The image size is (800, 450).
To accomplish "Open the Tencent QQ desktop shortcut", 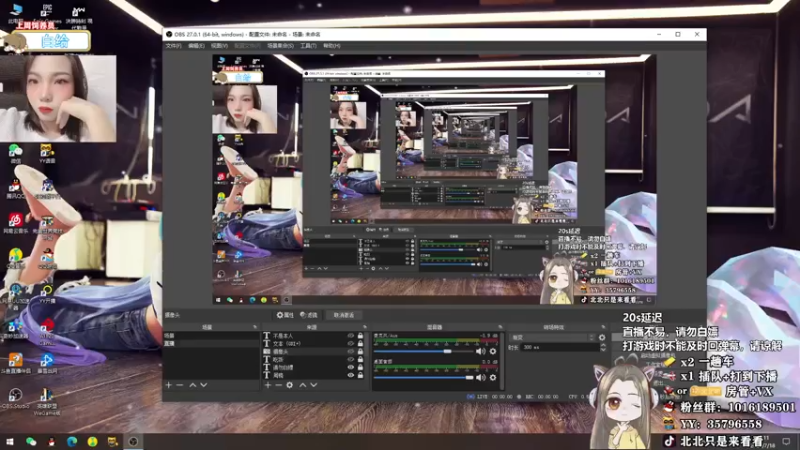I will [15, 189].
